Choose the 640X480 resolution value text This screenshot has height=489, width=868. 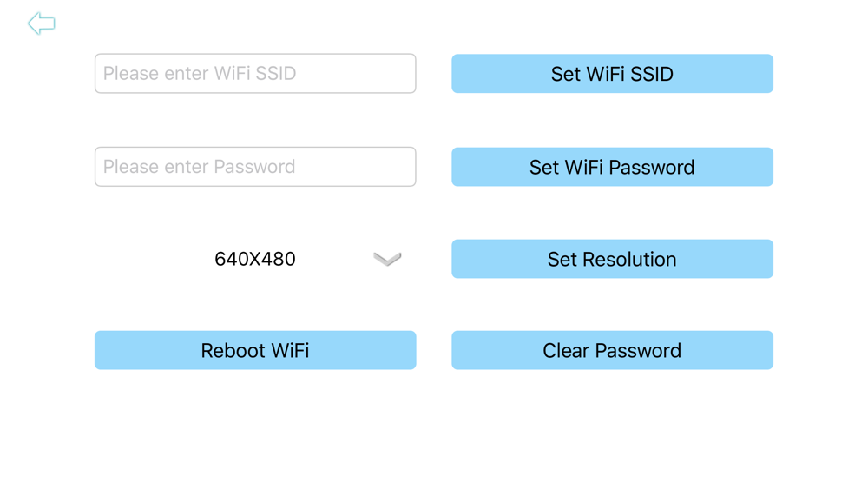coord(255,259)
